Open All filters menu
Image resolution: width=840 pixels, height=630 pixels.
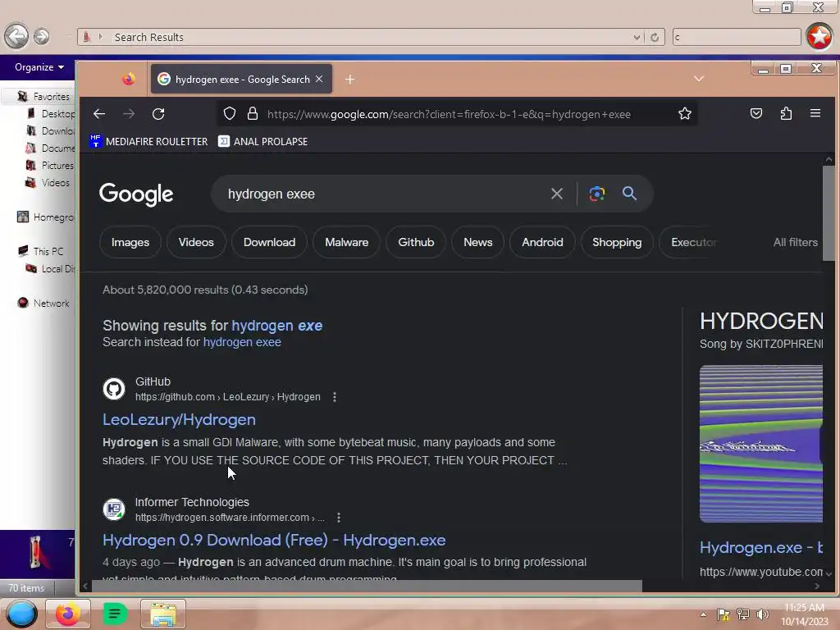[795, 242]
